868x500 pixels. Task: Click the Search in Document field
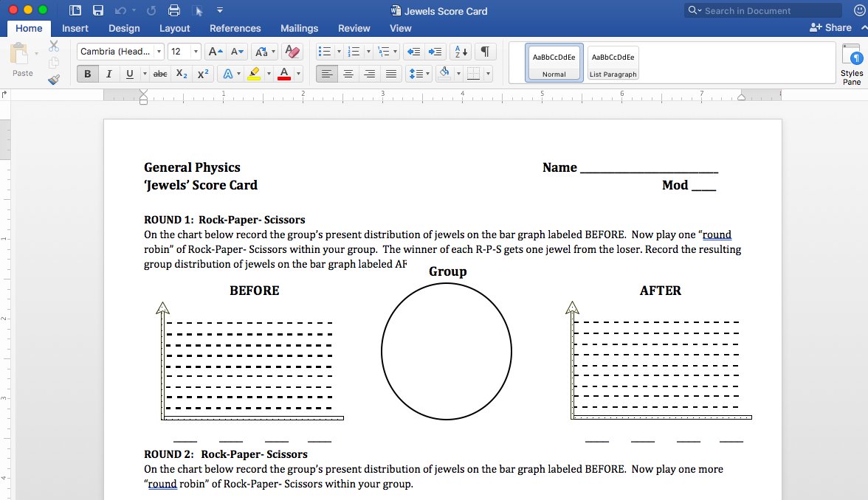click(763, 10)
